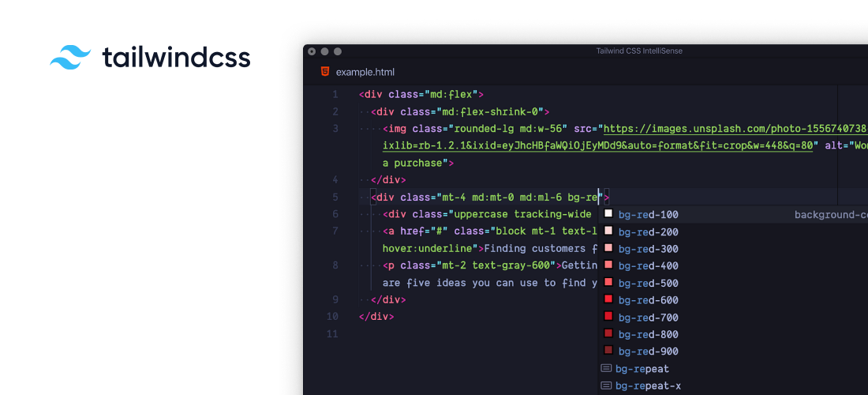Viewport: 868px width, 395px height.
Task: Click the editor window minimize button
Action: pos(324,51)
